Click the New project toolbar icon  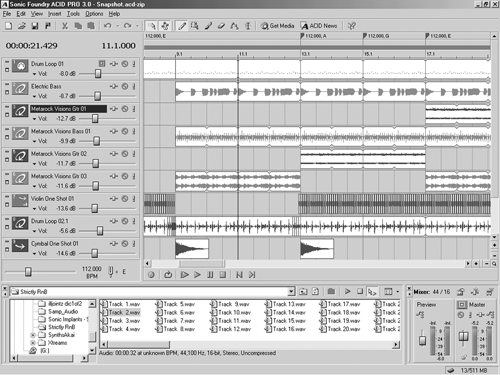[9, 26]
